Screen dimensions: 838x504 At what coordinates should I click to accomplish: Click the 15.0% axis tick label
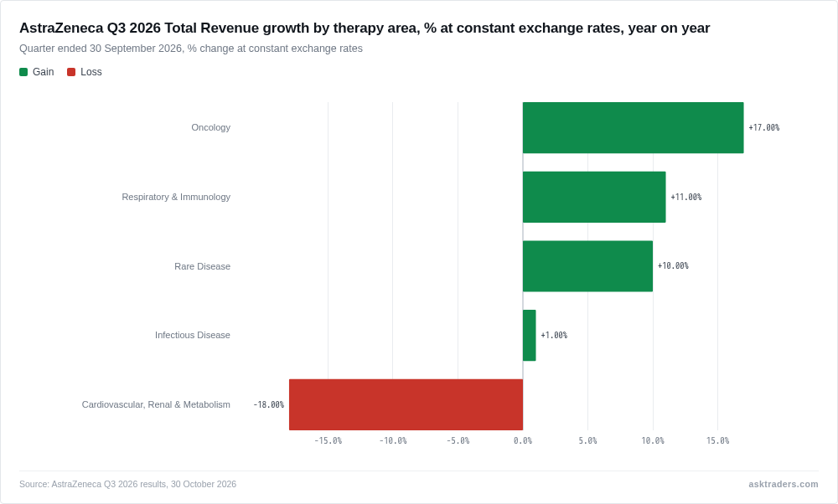[717, 441]
